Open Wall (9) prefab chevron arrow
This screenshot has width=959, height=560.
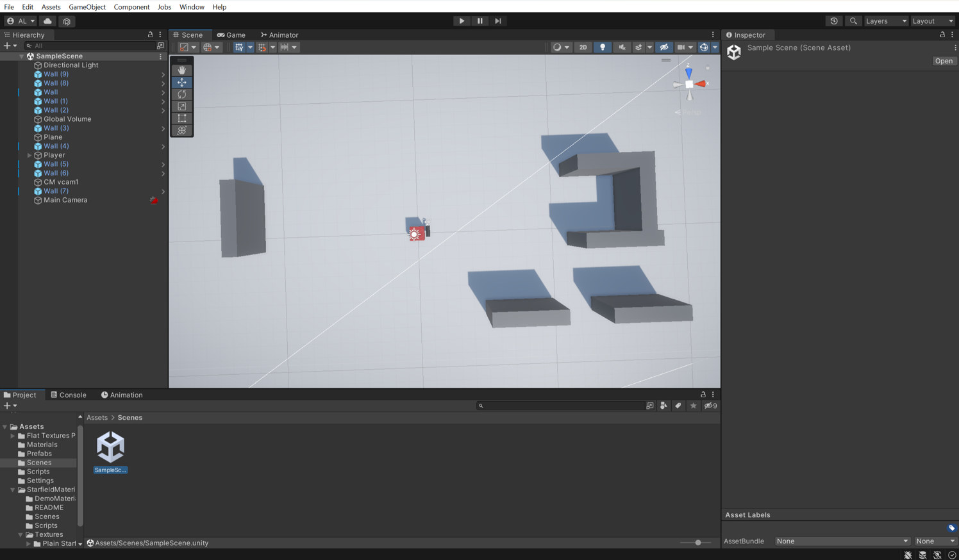pyautogui.click(x=163, y=74)
